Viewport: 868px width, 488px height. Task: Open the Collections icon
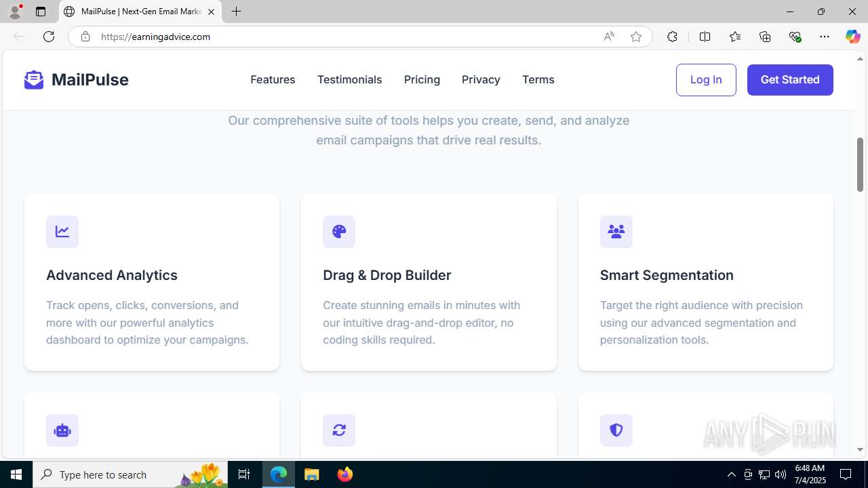(765, 37)
